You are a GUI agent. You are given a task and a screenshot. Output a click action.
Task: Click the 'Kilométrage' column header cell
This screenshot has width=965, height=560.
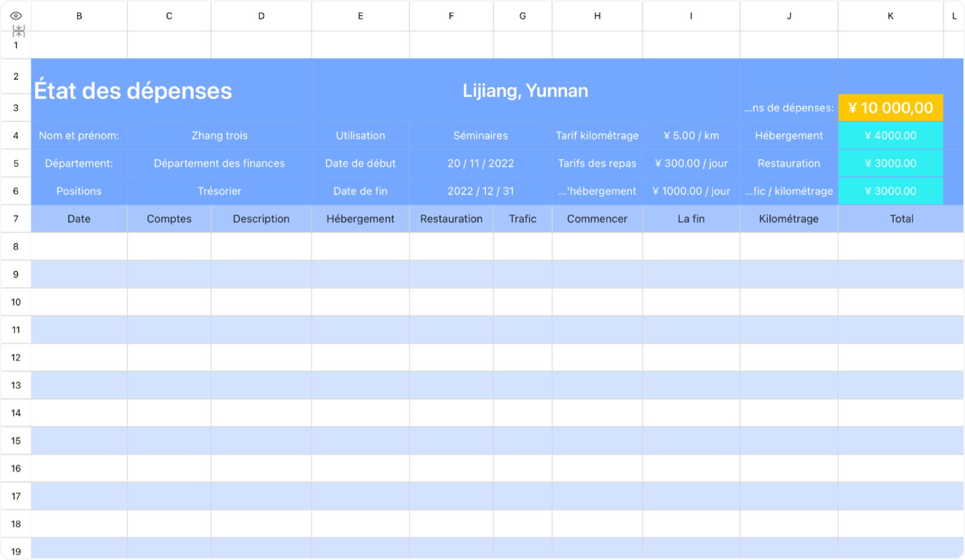tap(789, 219)
